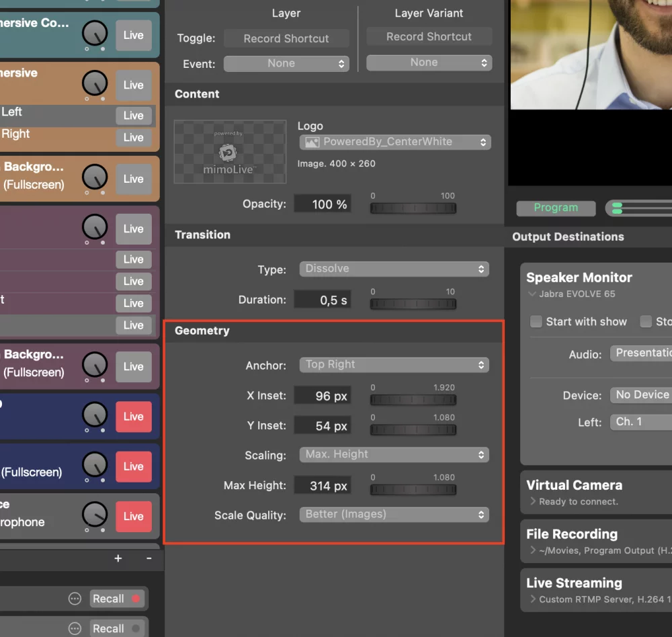Click the Duration value field
The width and height of the screenshot is (672, 637).
(x=323, y=300)
